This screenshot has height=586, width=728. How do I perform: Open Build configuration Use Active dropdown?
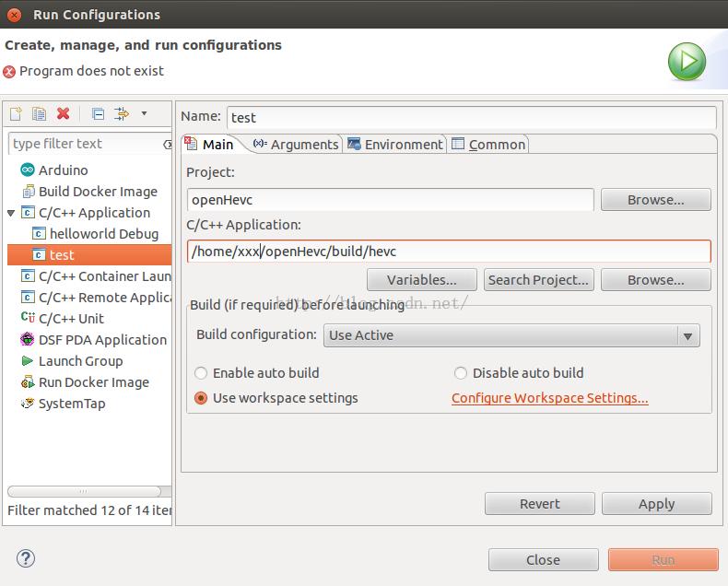point(511,335)
